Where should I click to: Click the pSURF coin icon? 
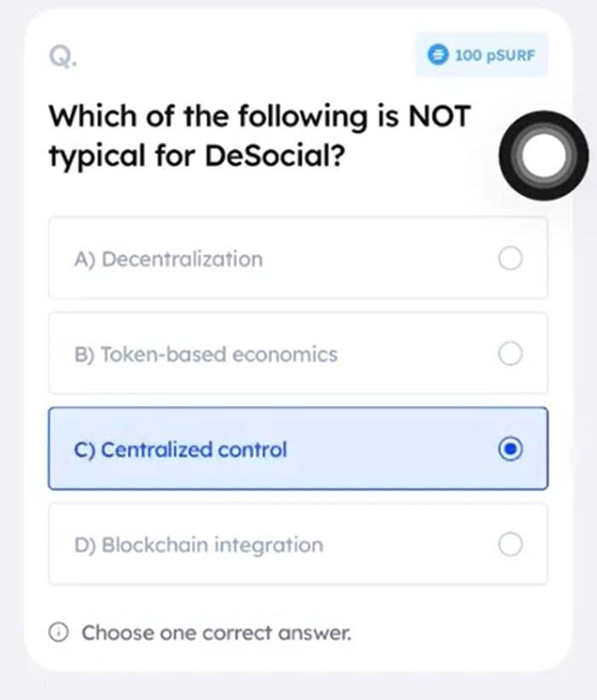(438, 55)
